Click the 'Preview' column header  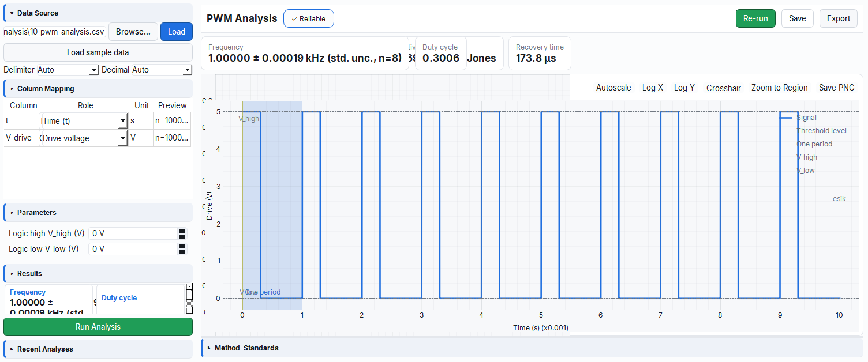tap(173, 105)
